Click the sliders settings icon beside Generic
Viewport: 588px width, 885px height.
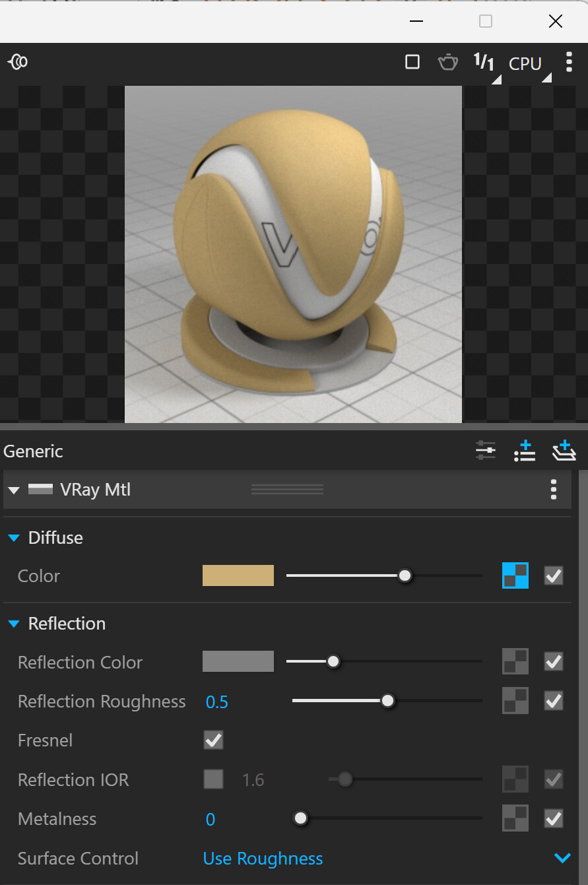tap(486, 451)
